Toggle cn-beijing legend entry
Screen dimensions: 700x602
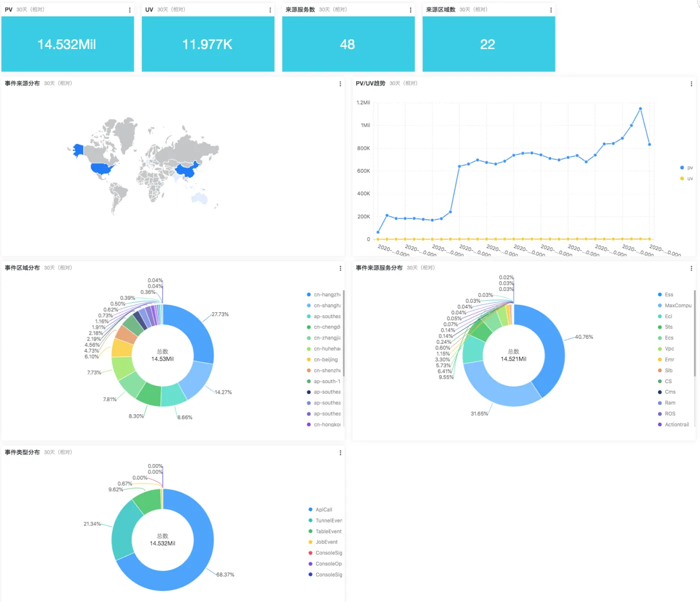(322, 360)
